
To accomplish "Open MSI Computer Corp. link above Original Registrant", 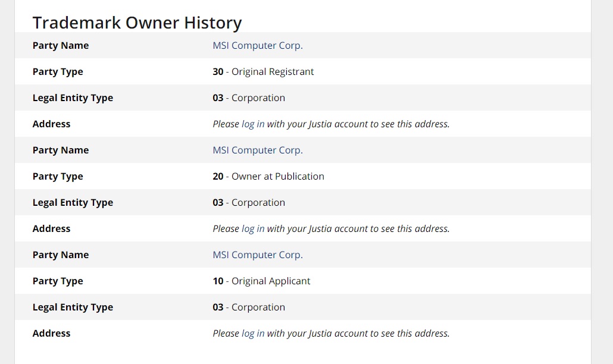I will (258, 45).
